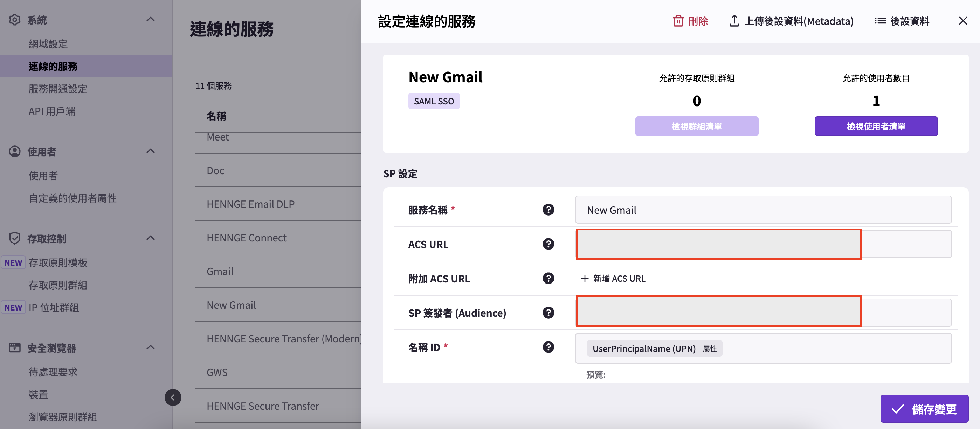Click the 存取控制 shield icon
The image size is (980, 429).
pyautogui.click(x=14, y=238)
